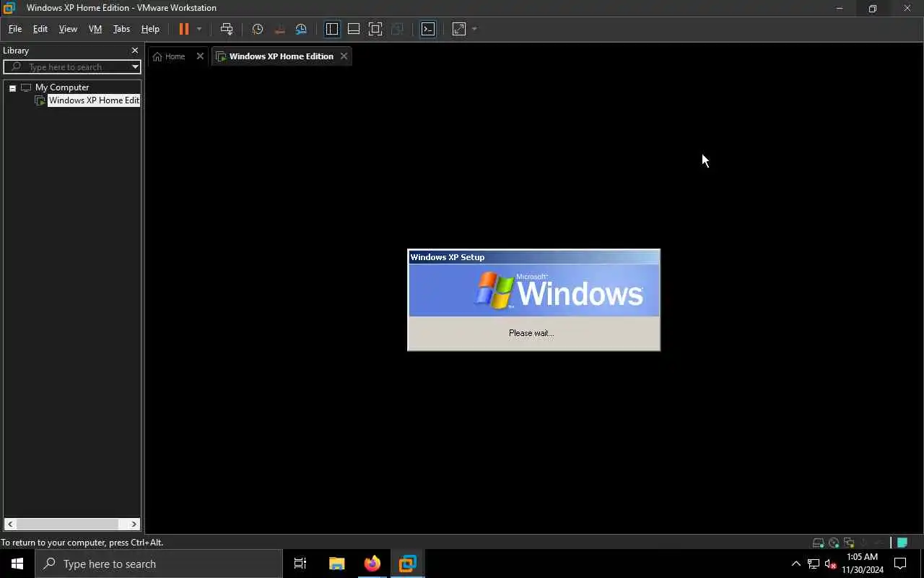Send Ctrl+Alt+Del to the virtual machine
This screenshot has width=924, height=578.
click(227, 29)
